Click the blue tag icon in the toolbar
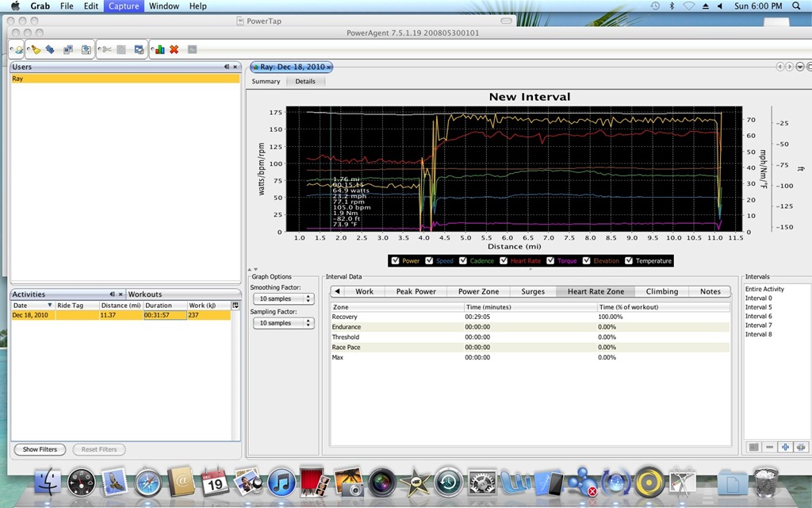The width and height of the screenshot is (812, 508). pos(50,50)
